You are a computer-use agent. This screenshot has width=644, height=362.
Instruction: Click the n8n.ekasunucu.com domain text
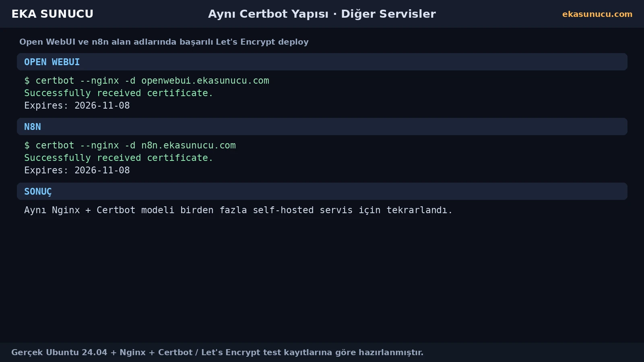(x=188, y=146)
